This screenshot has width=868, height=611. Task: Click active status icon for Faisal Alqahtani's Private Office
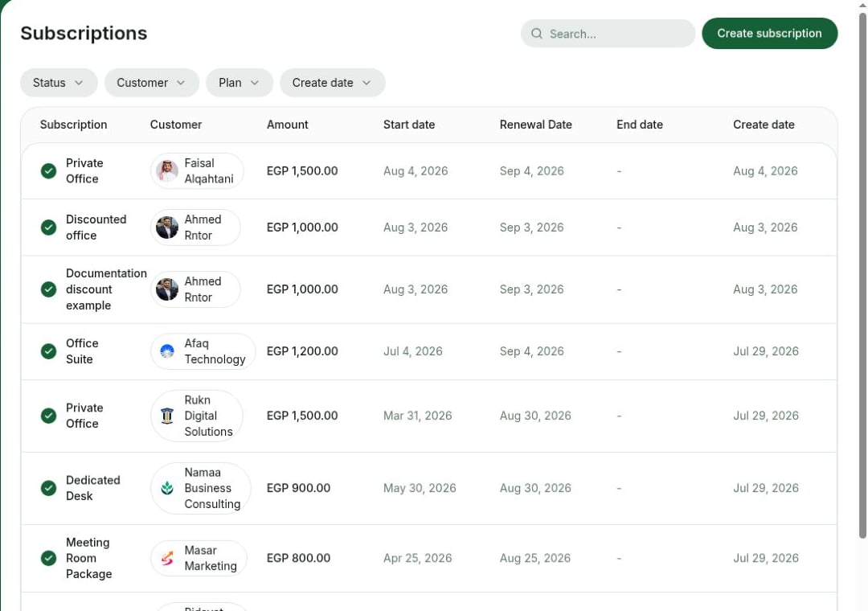[49, 171]
